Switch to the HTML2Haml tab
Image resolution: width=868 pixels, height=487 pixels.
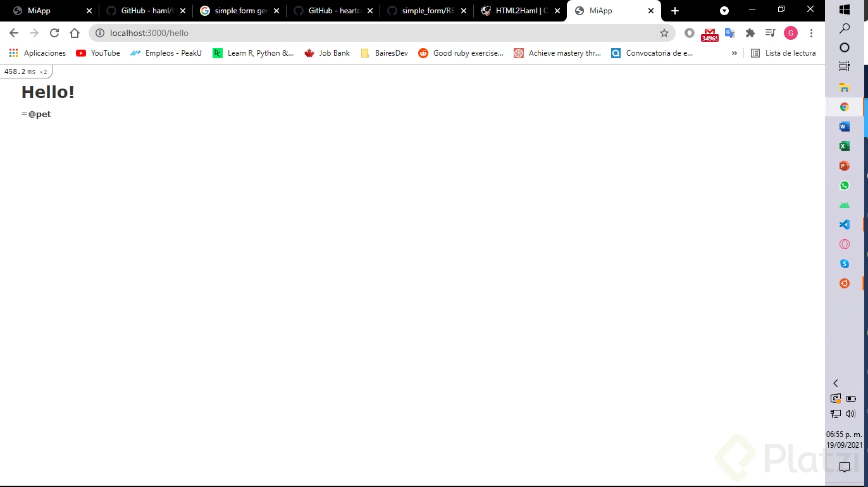(x=519, y=11)
